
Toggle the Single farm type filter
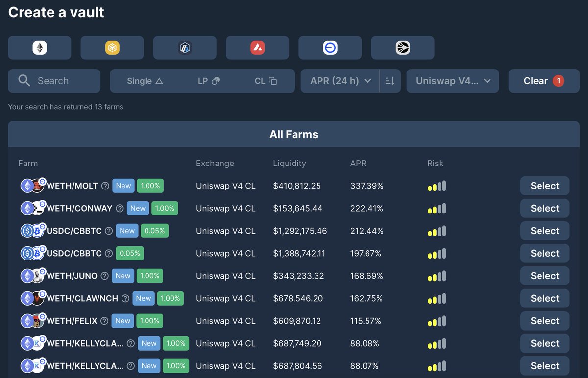click(145, 81)
